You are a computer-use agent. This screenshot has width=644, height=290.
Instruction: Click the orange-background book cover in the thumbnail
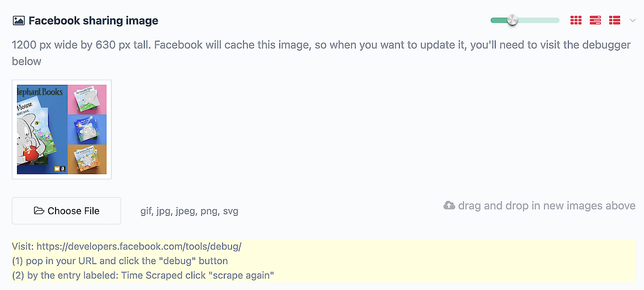pyautogui.click(x=87, y=159)
